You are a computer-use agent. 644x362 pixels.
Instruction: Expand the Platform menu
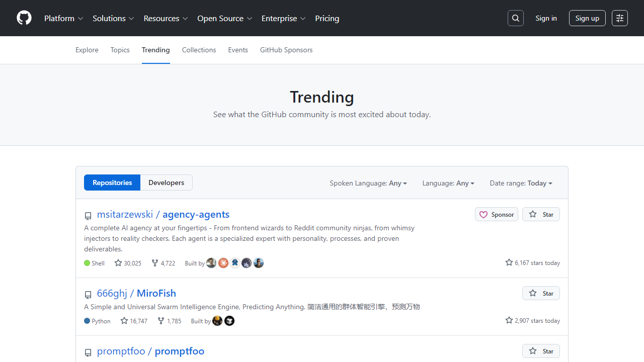click(x=64, y=18)
